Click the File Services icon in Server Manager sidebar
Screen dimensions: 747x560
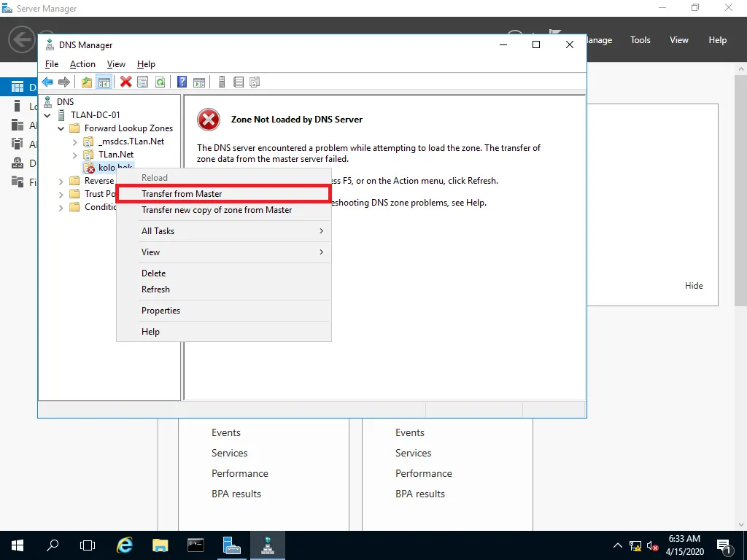[x=18, y=182]
